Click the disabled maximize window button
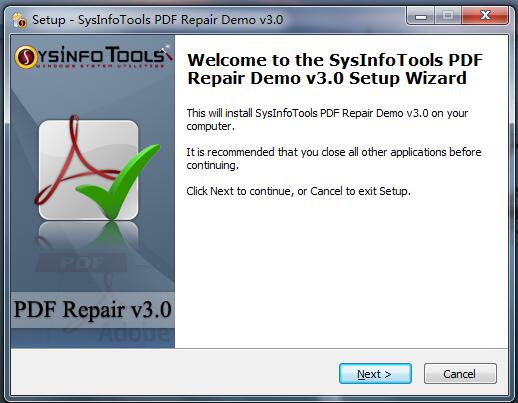The width and height of the screenshot is (518, 403). click(448, 16)
